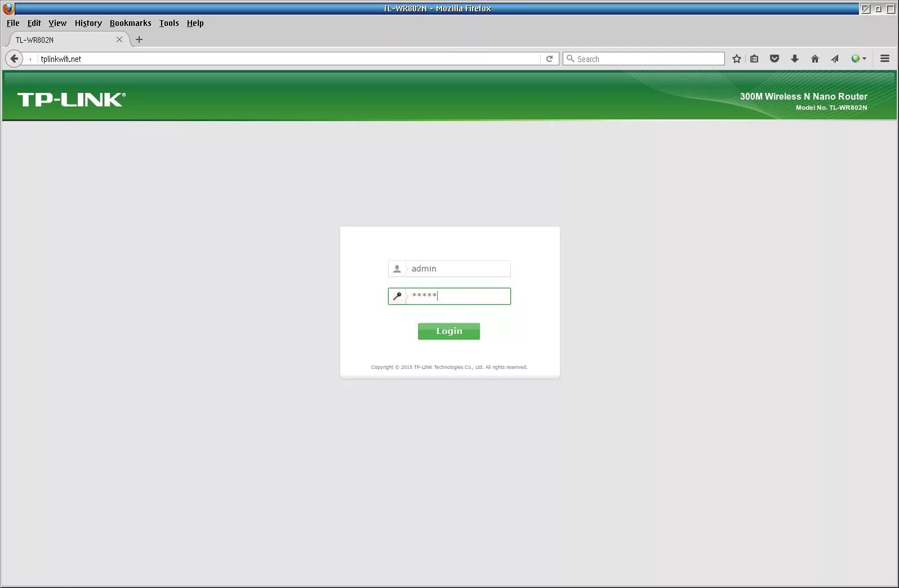Screen dimensions: 899x588
Task: Show bookmarks list icon in toolbar
Action: 754,59
